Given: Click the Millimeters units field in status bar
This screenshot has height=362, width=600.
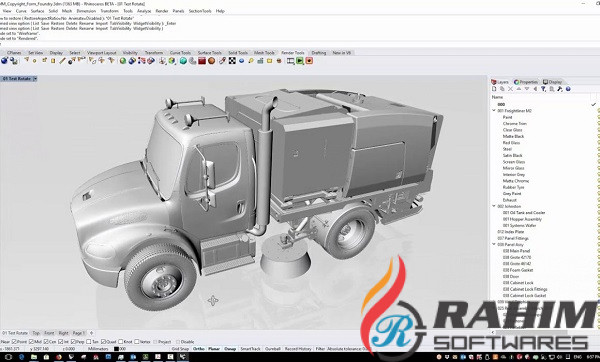Looking at the screenshot, I should [x=98, y=349].
